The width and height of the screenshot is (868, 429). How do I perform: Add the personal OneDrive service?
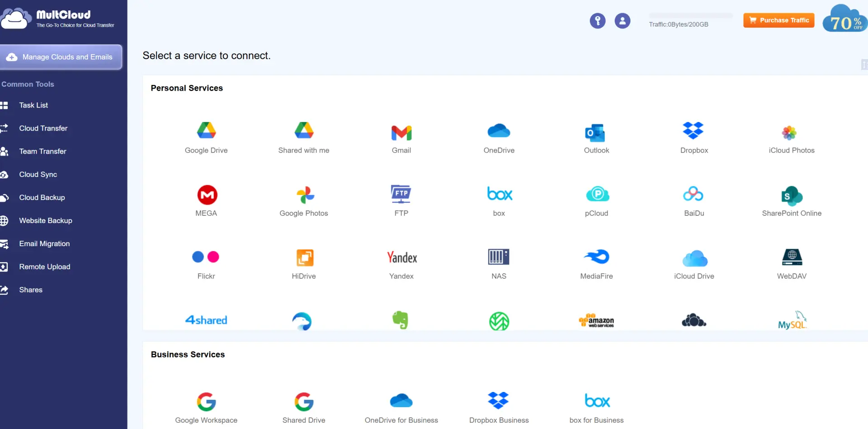[499, 138]
